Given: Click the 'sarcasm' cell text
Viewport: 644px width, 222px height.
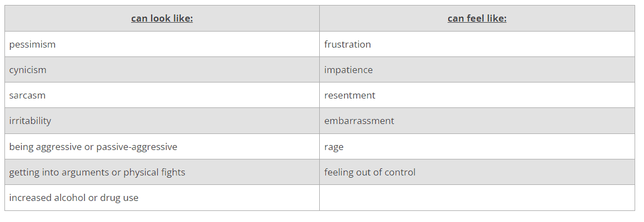Looking at the screenshot, I should (28, 95).
